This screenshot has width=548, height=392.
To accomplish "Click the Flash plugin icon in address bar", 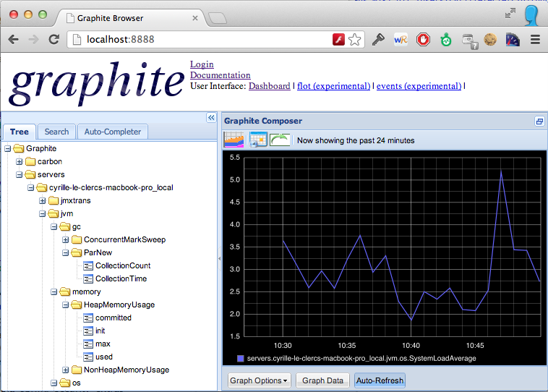I will [338, 40].
